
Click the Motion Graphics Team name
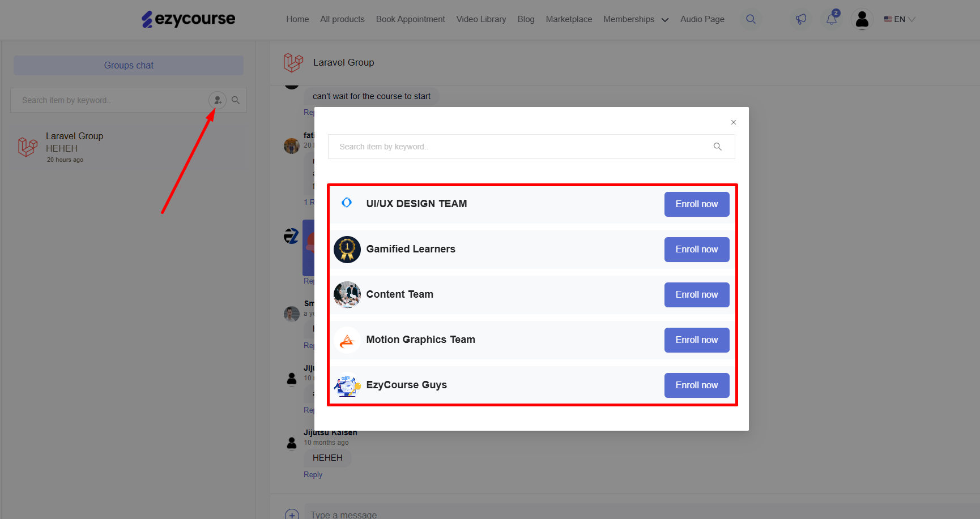(420, 340)
